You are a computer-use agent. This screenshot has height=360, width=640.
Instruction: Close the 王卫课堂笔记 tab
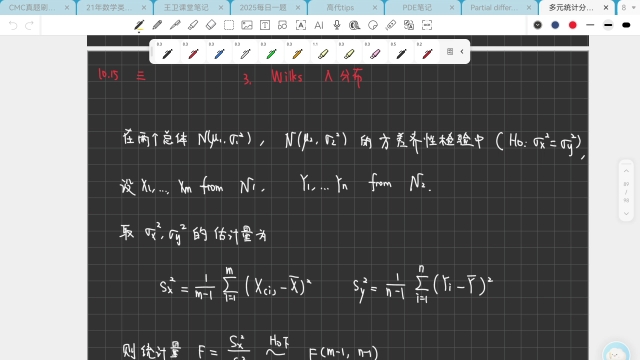(x=221, y=7)
